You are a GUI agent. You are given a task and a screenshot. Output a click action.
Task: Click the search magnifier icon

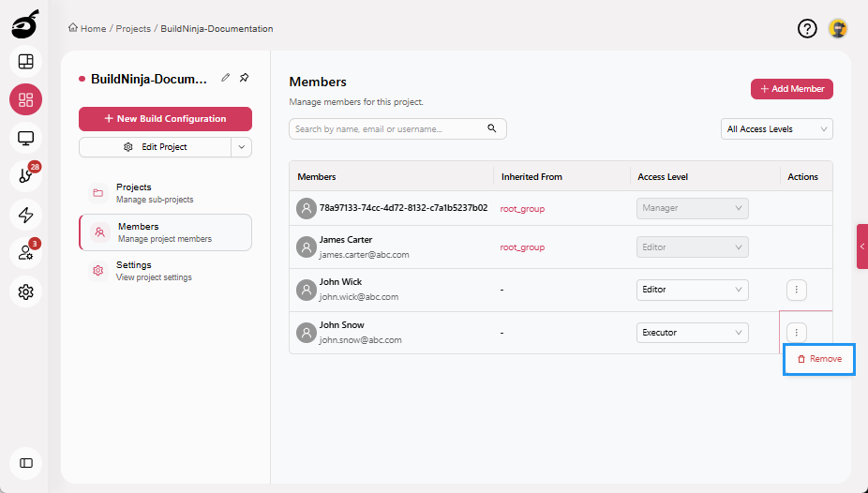(x=491, y=128)
